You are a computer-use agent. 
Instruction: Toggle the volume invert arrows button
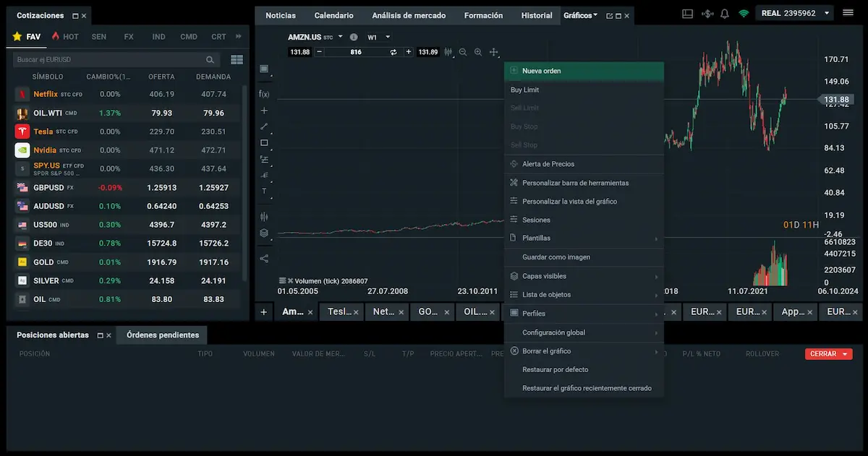393,52
